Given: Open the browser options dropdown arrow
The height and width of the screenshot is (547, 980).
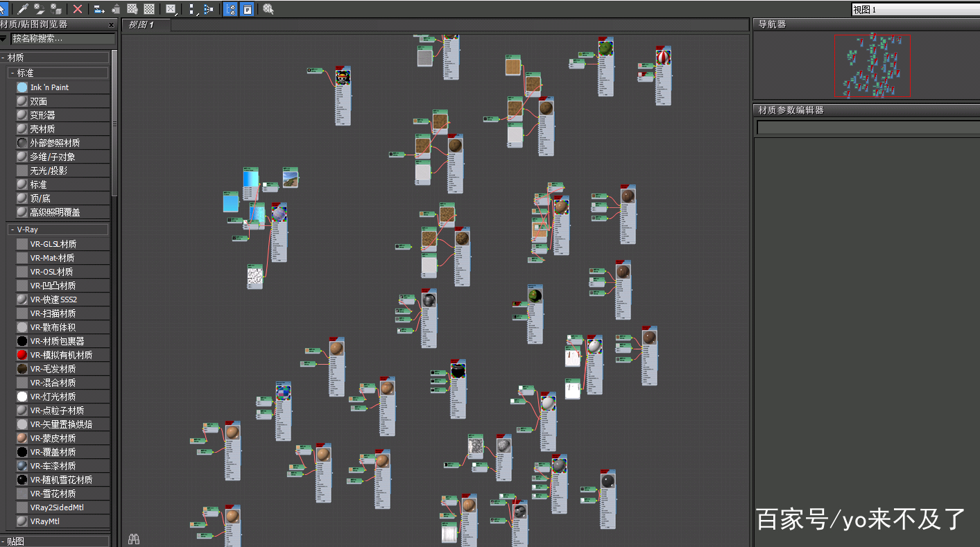Looking at the screenshot, I should [3, 39].
